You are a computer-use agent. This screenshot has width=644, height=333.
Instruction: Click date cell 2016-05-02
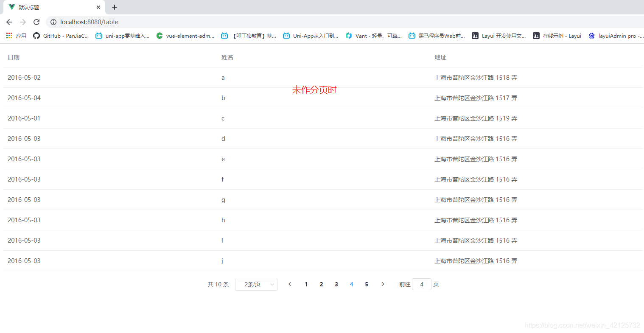coord(24,78)
